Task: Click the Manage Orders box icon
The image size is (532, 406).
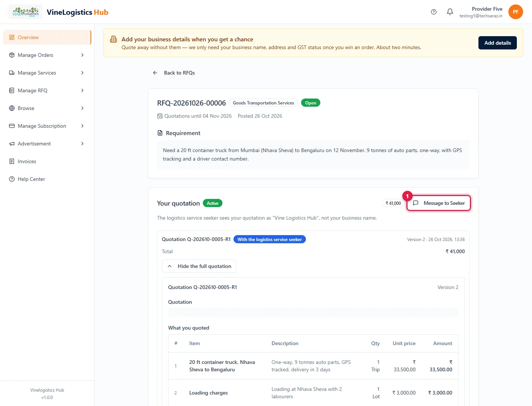Action: tap(12, 55)
